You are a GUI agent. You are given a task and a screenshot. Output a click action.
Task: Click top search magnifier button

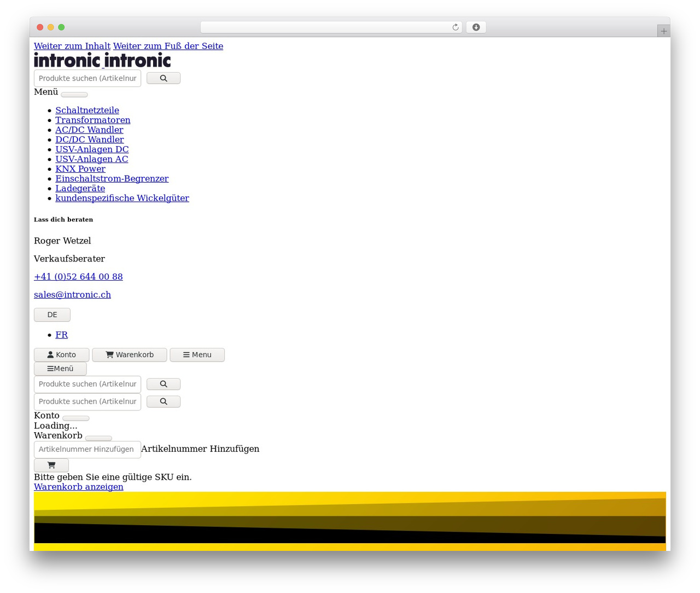click(164, 78)
